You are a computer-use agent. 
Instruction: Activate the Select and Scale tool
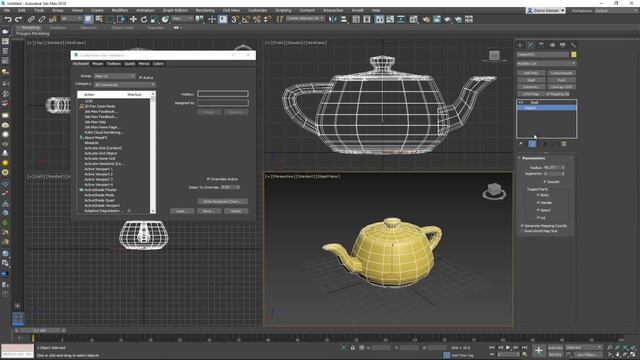click(x=154, y=19)
